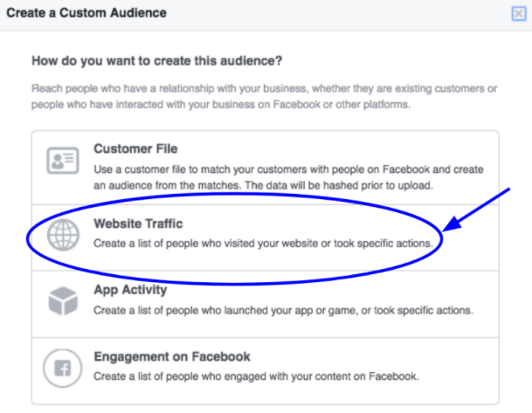Click the Facebook logo icon for Engagement

tap(62, 368)
